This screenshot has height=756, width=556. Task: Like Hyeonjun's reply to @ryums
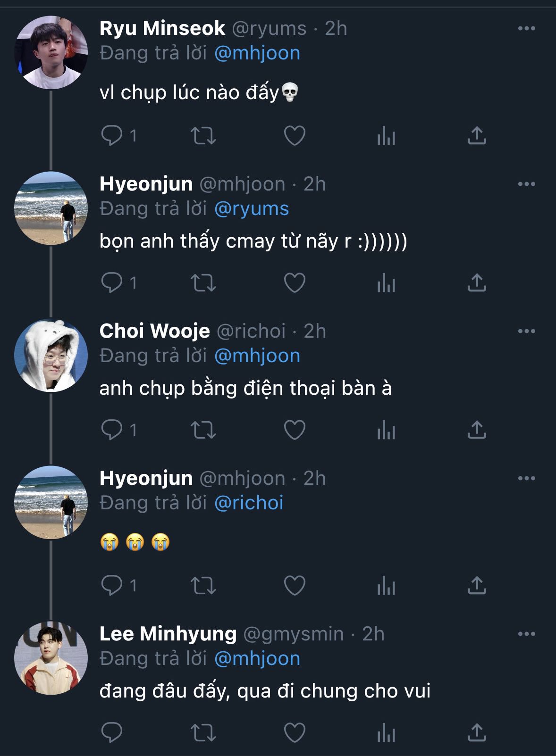pyautogui.click(x=295, y=283)
